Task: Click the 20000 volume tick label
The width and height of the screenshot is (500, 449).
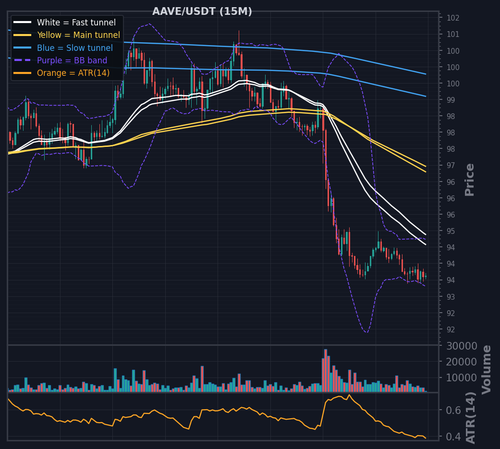Action: point(462,362)
